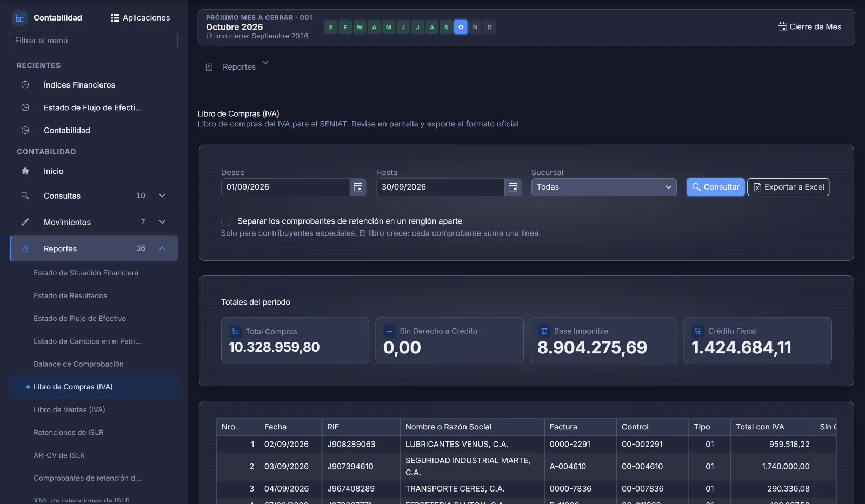
Task: Open calendar picker for Desde date
Action: (x=358, y=187)
